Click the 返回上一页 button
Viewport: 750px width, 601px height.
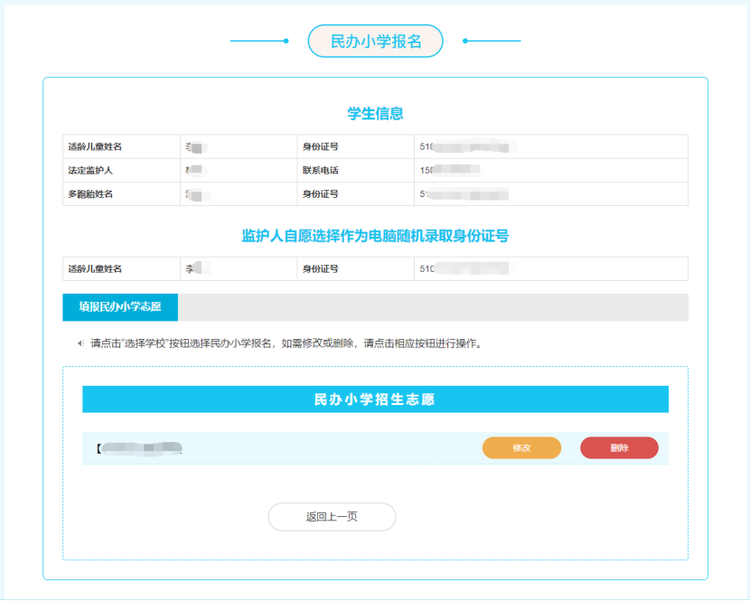(x=332, y=517)
